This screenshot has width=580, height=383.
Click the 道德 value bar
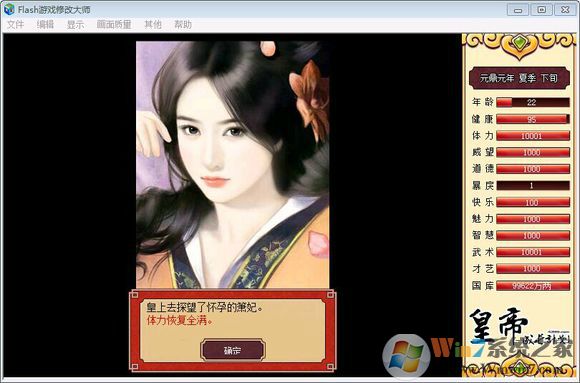[x=533, y=169]
